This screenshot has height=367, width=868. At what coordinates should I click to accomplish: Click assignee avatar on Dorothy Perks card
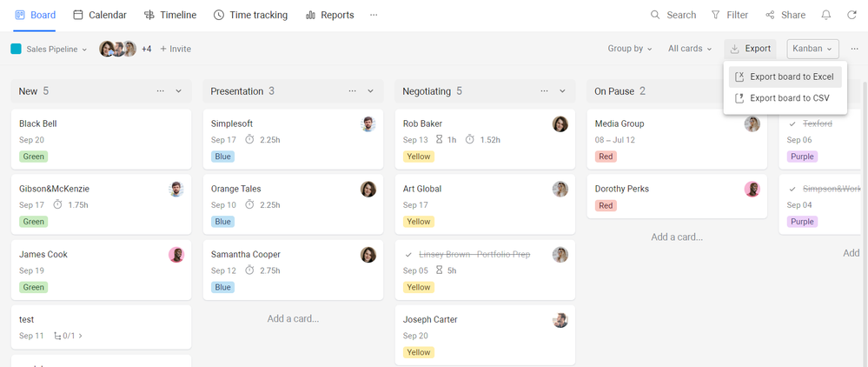click(752, 189)
